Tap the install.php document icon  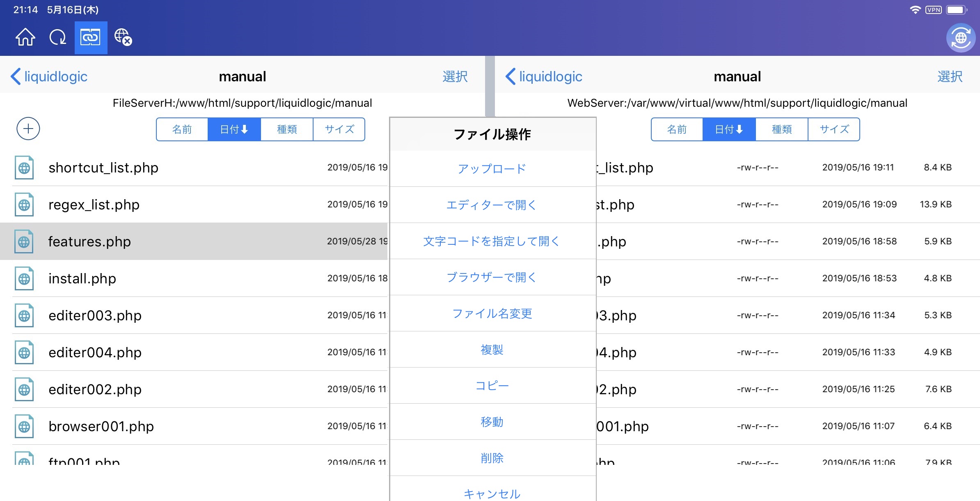point(23,278)
